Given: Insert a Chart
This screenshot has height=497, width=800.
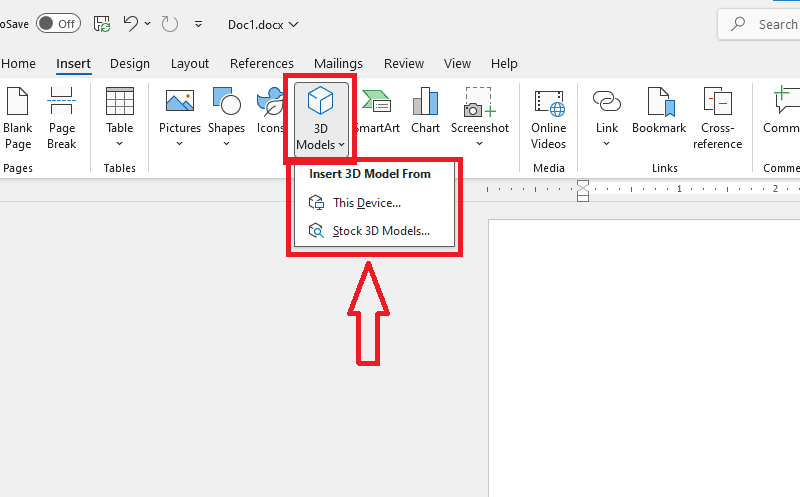Looking at the screenshot, I should pyautogui.click(x=426, y=111).
